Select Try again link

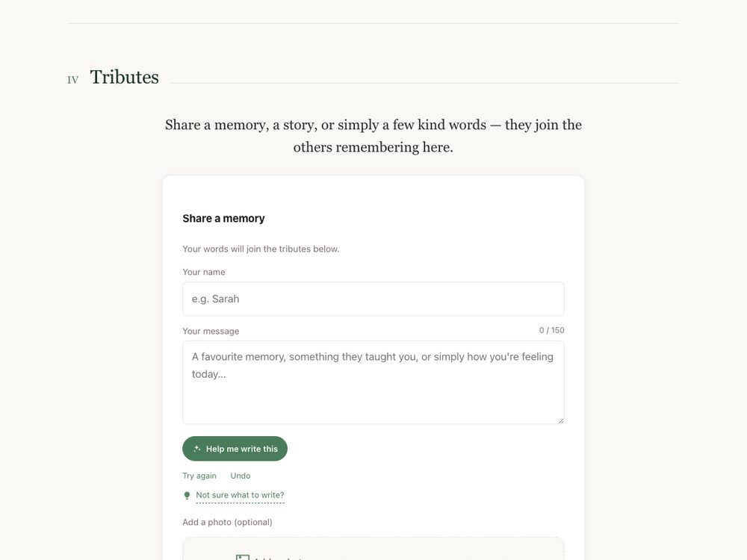click(x=199, y=476)
